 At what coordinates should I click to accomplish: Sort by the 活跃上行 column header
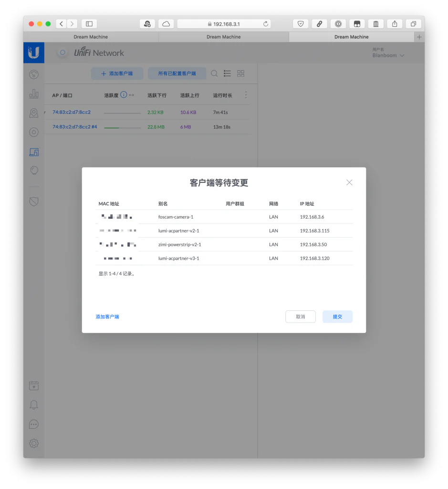coord(189,96)
